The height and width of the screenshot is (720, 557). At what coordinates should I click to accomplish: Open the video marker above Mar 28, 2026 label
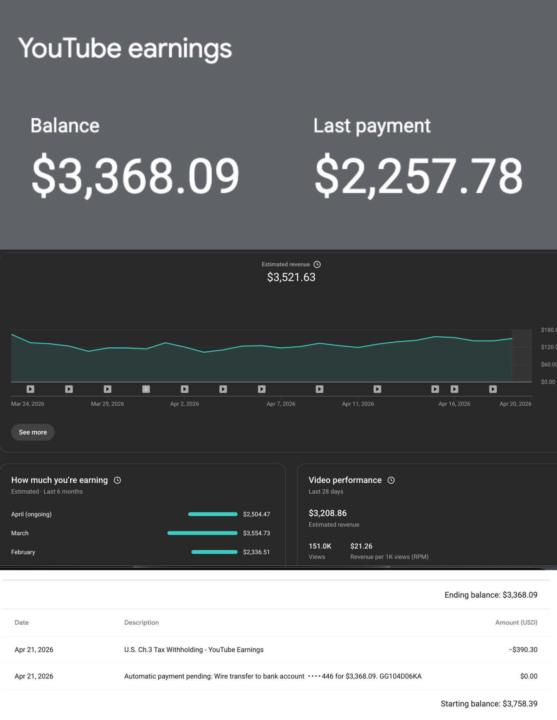pos(107,389)
